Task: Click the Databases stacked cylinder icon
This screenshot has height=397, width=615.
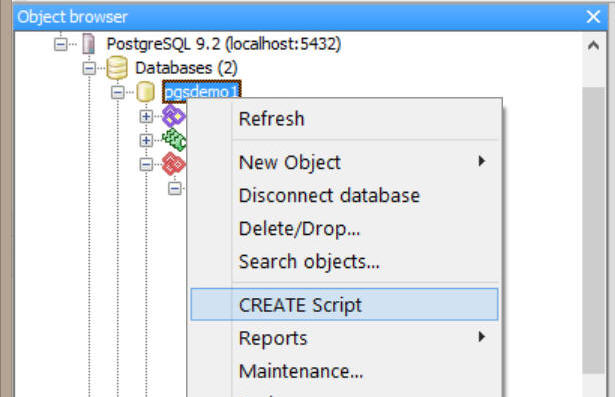Action: 117,68
